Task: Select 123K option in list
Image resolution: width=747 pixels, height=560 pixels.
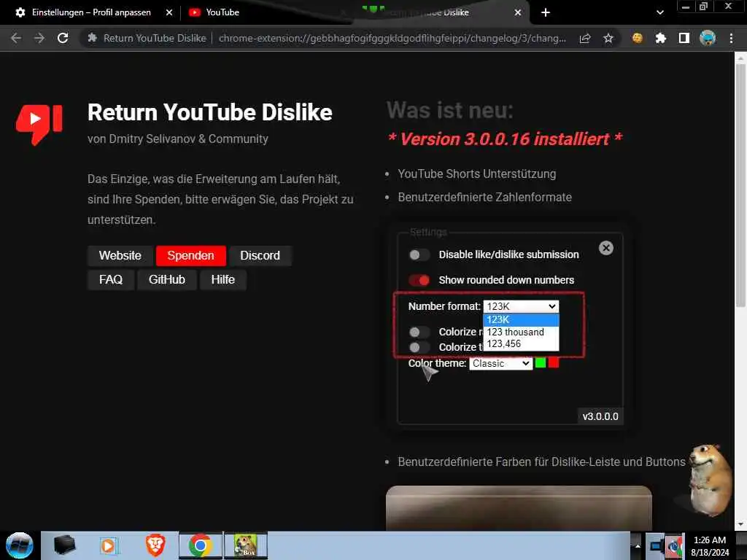Action: pyautogui.click(x=521, y=319)
